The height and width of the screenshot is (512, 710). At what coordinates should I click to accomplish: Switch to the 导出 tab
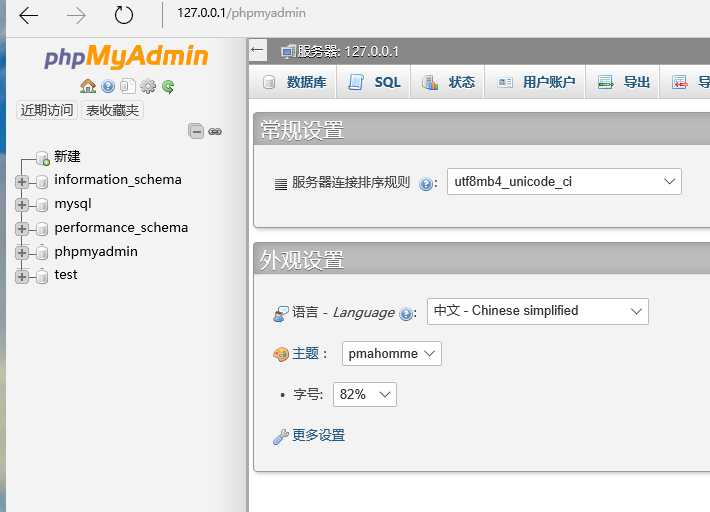[623, 82]
